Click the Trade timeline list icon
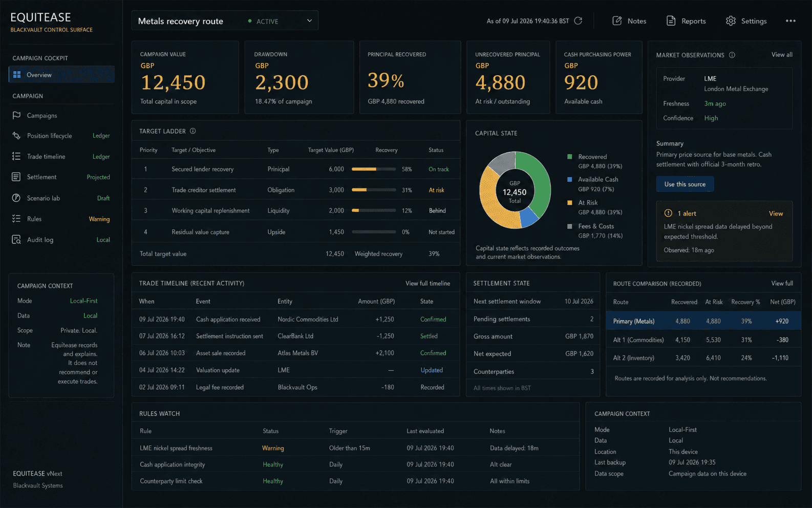Image resolution: width=812 pixels, height=508 pixels. tap(16, 156)
